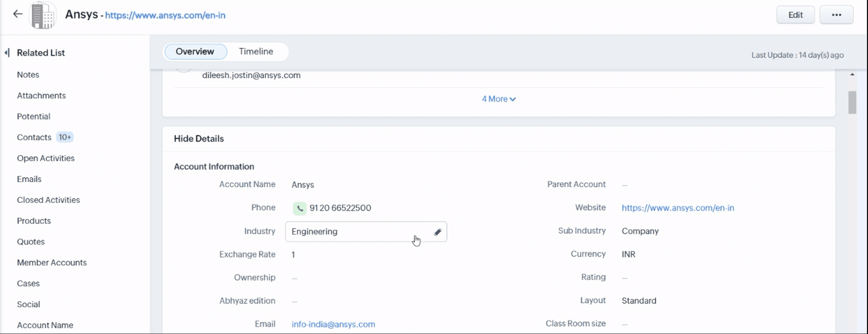Open the Website field ansys.com link

coord(678,208)
